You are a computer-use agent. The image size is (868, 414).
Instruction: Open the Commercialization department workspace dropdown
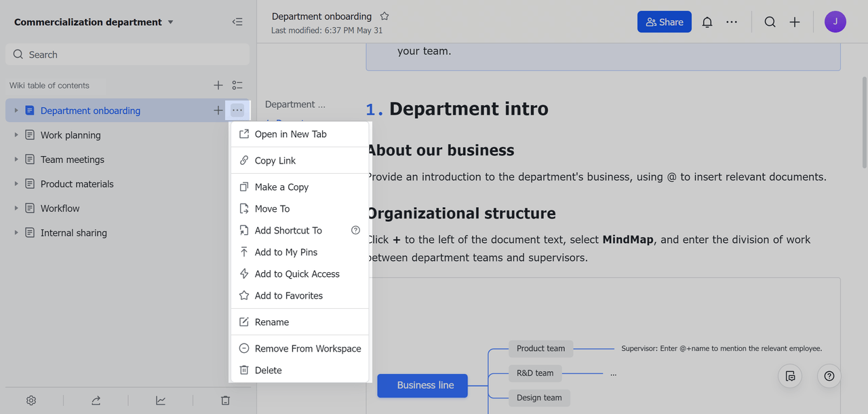click(94, 22)
